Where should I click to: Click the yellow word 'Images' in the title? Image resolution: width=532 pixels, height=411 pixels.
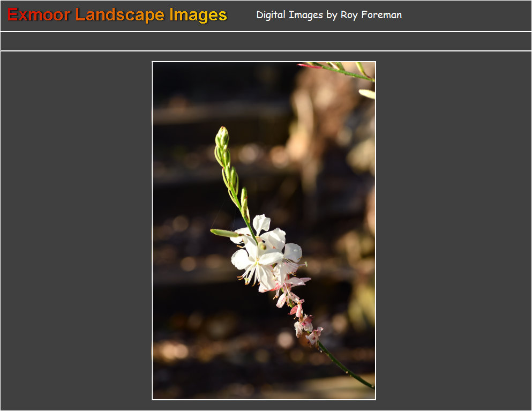point(198,15)
